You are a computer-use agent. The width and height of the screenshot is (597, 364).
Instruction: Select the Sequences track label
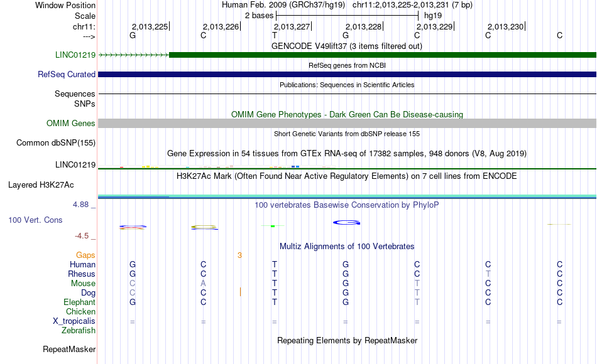[75, 94]
